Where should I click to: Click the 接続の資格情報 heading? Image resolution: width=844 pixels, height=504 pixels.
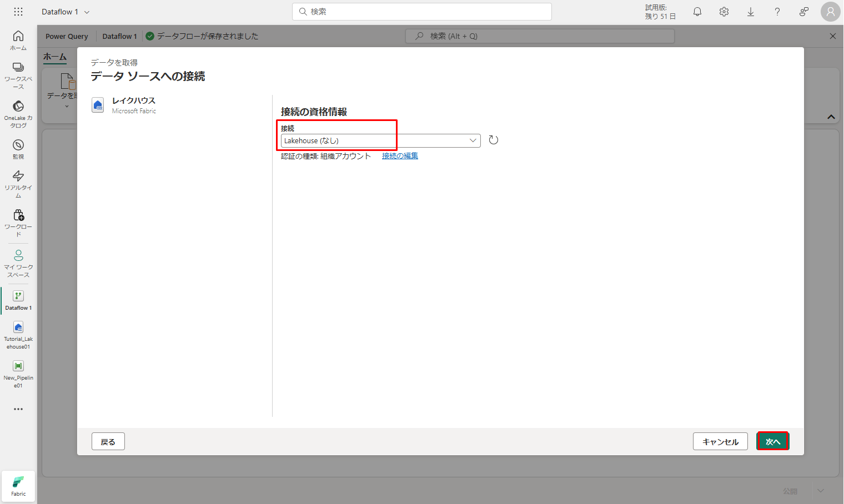[314, 112]
